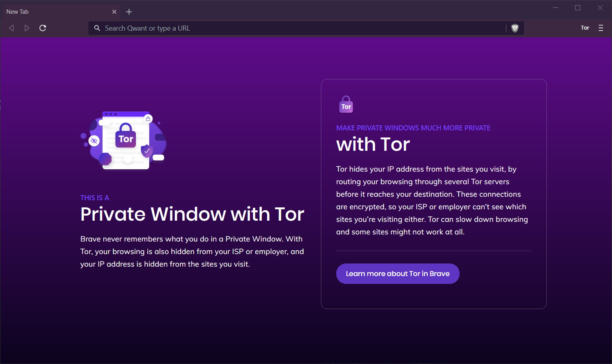Click the browser back arrow
612x364 pixels.
(11, 28)
